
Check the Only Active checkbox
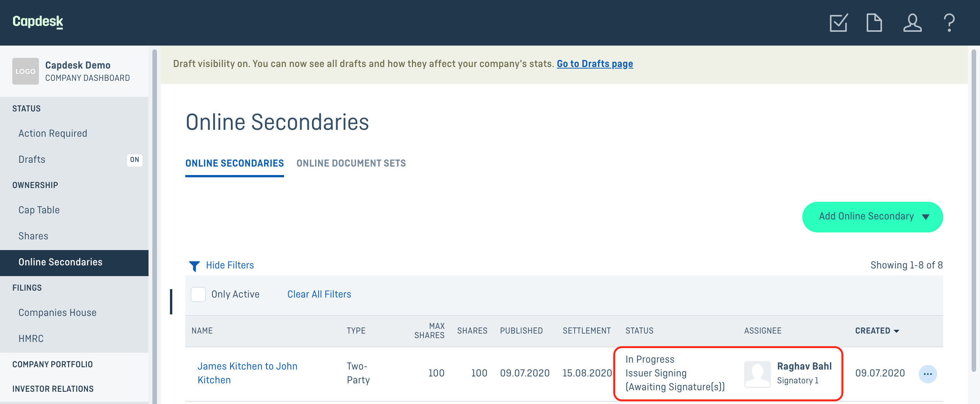pos(198,294)
